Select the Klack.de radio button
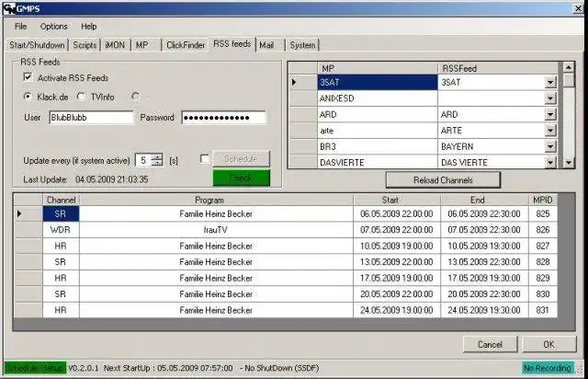Image resolution: width=588 pixels, height=379 pixels. coord(28,97)
